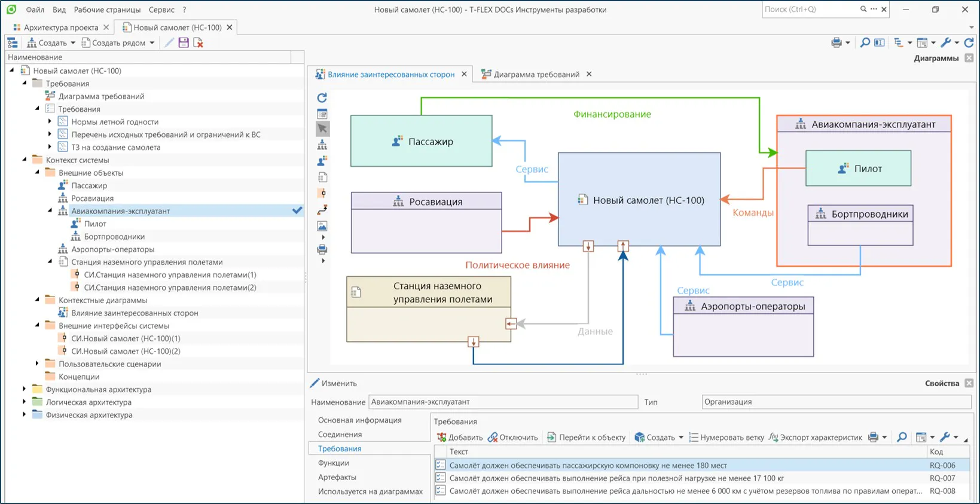Expand the Пользовательские сценарии folder
Viewport: 980px width, 504px height.
click(37, 364)
